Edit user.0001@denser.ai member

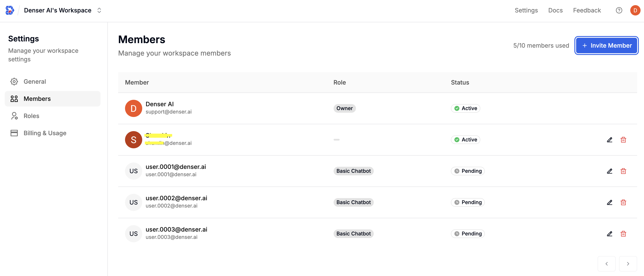pos(609,171)
